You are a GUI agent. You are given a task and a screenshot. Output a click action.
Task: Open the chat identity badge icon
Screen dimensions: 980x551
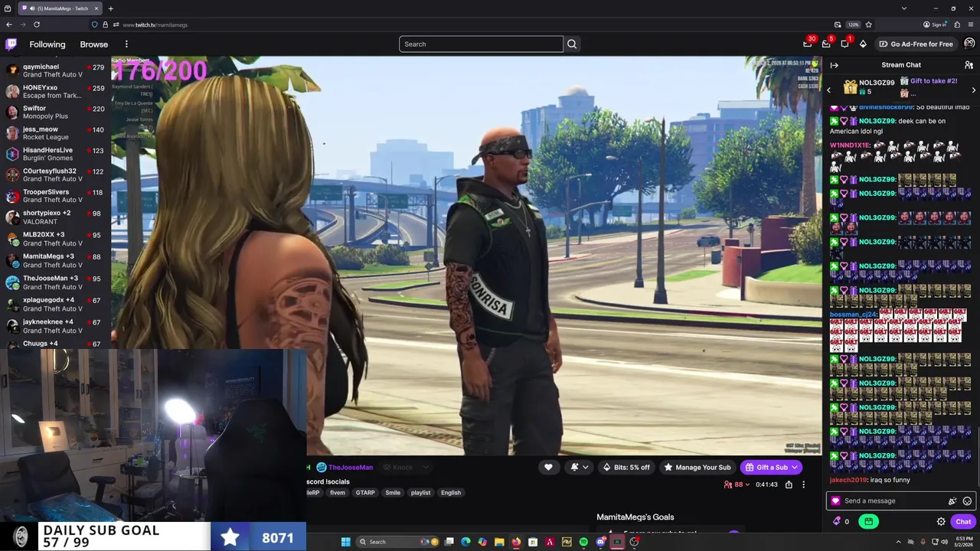click(835, 501)
